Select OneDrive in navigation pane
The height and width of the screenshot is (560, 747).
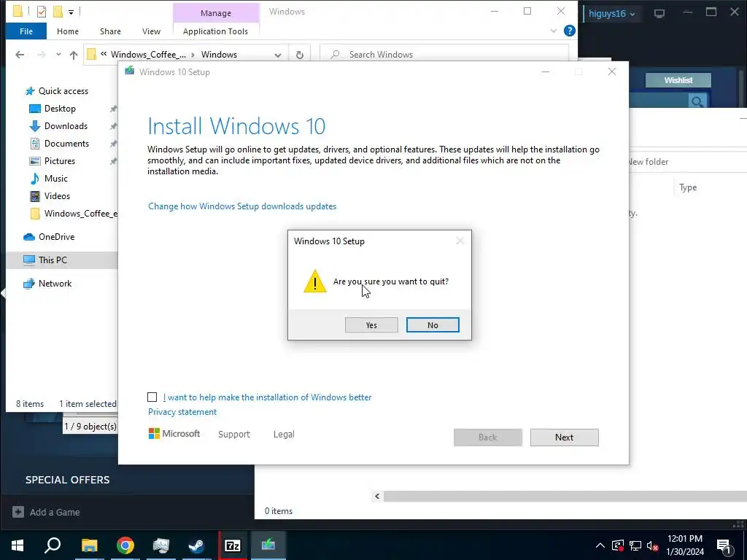pyautogui.click(x=56, y=237)
